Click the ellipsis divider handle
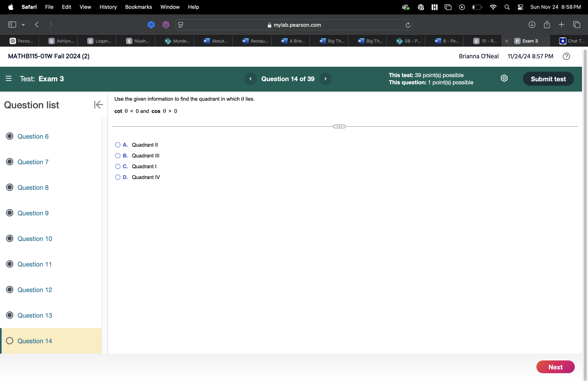This screenshot has width=588, height=382. coord(339,127)
